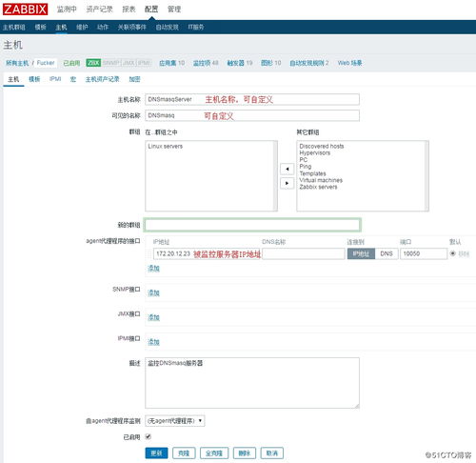Switch to the 模板 form tab

tap(34, 79)
